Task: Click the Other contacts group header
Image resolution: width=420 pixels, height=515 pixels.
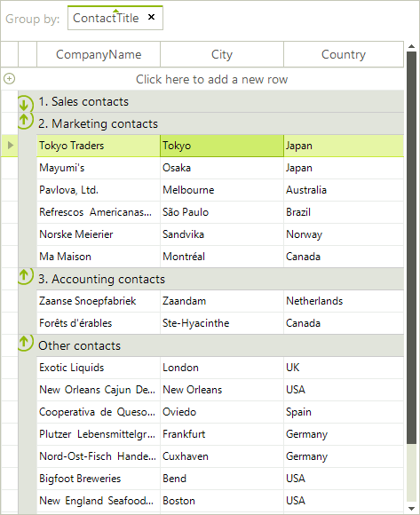Action: [210, 345]
